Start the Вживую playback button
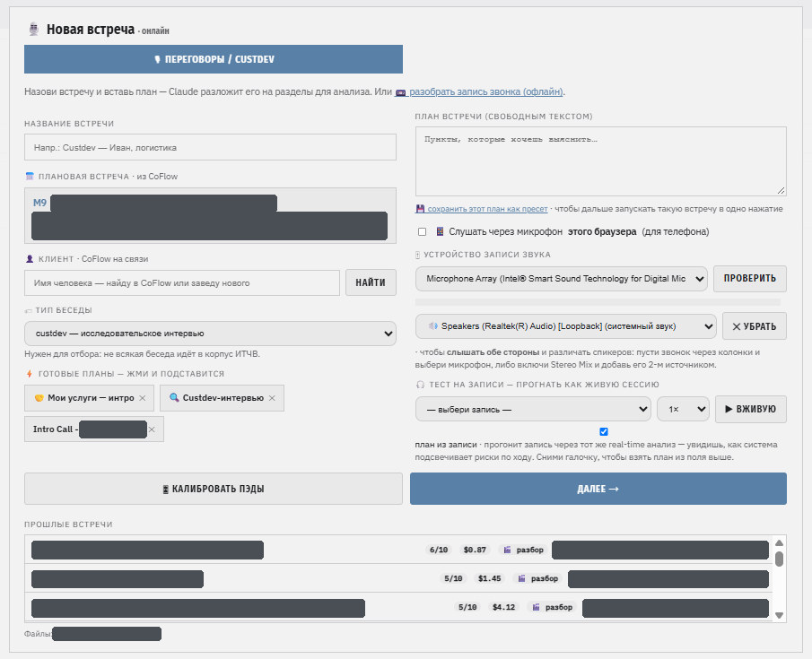This screenshot has width=812, height=659. click(751, 410)
